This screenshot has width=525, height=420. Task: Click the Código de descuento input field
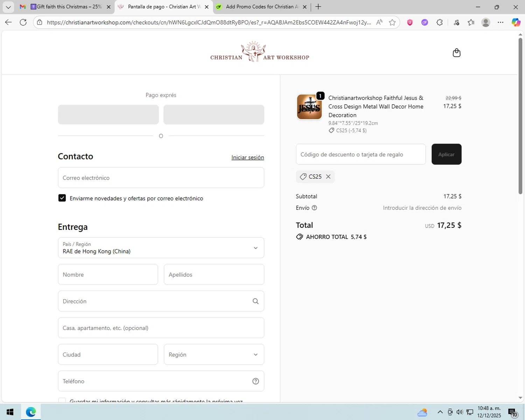click(x=361, y=154)
